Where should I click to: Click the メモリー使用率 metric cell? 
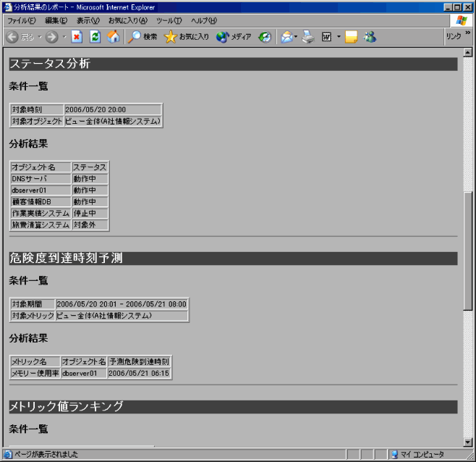coord(35,373)
